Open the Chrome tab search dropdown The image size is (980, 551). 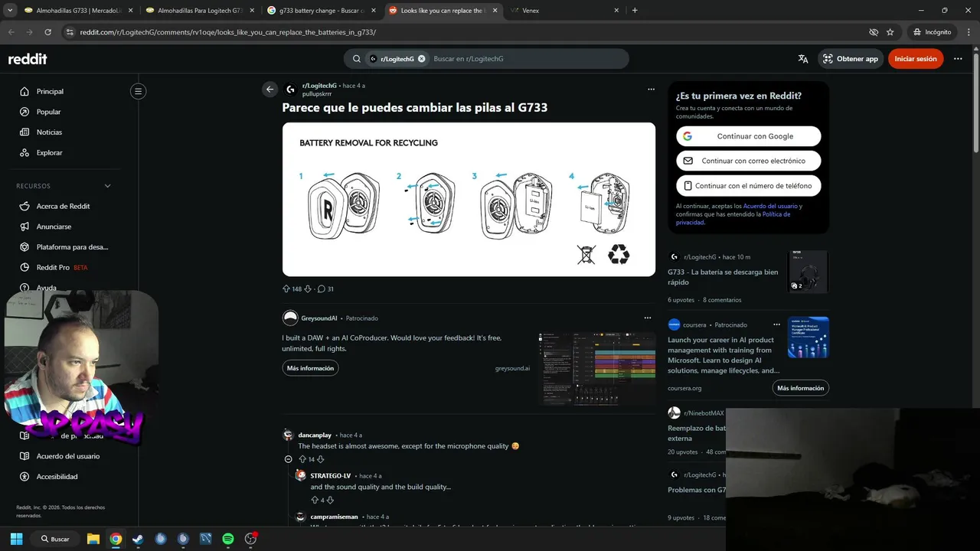pos(9,11)
